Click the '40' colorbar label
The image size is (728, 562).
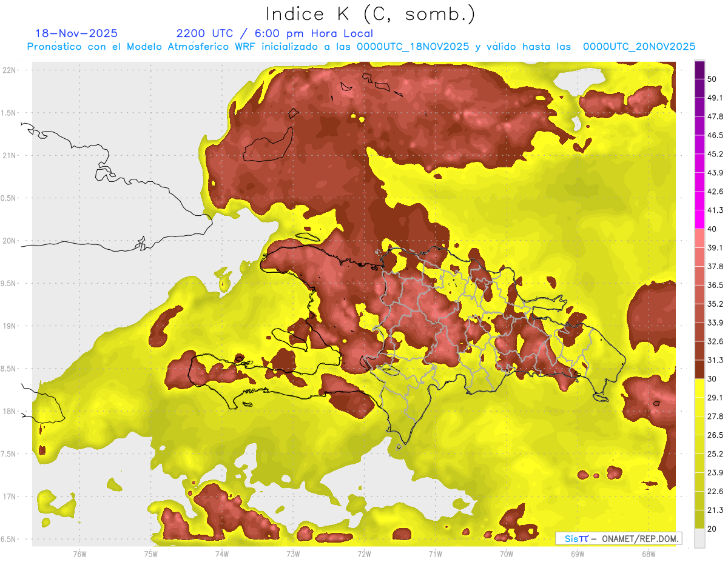coord(712,229)
